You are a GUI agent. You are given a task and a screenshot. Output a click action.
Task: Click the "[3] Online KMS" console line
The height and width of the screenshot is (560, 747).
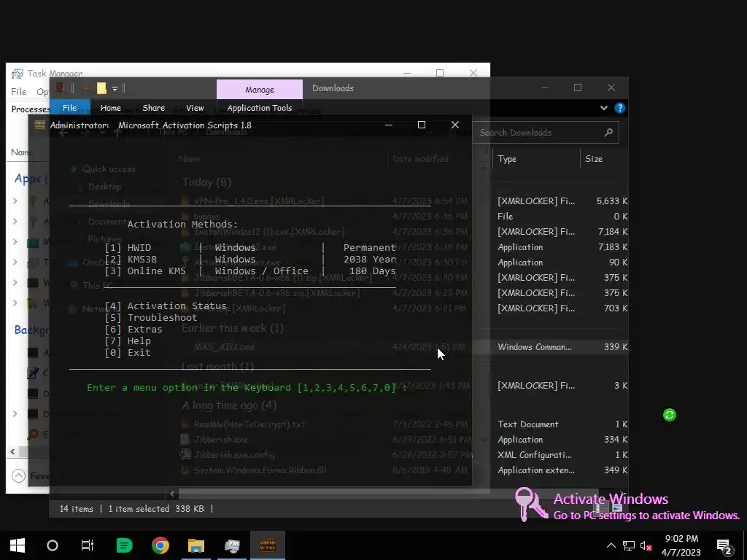[x=250, y=271]
